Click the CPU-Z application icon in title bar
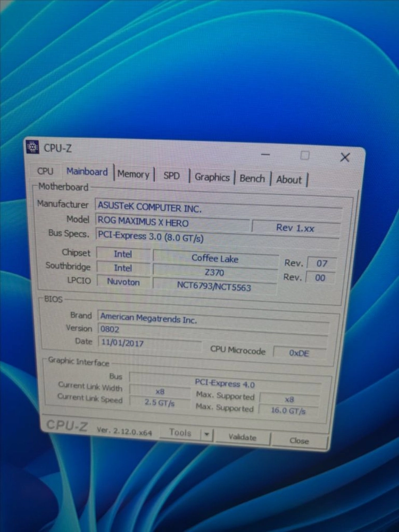 [32, 147]
